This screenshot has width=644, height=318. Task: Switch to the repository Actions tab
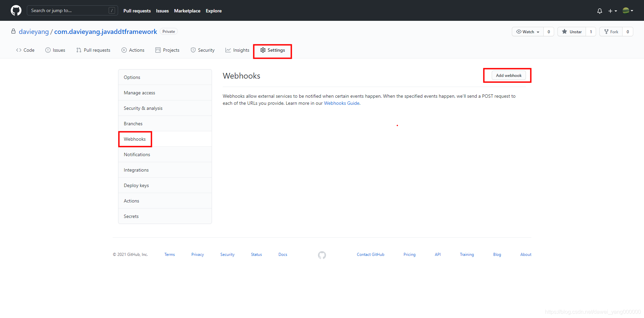[x=133, y=50]
